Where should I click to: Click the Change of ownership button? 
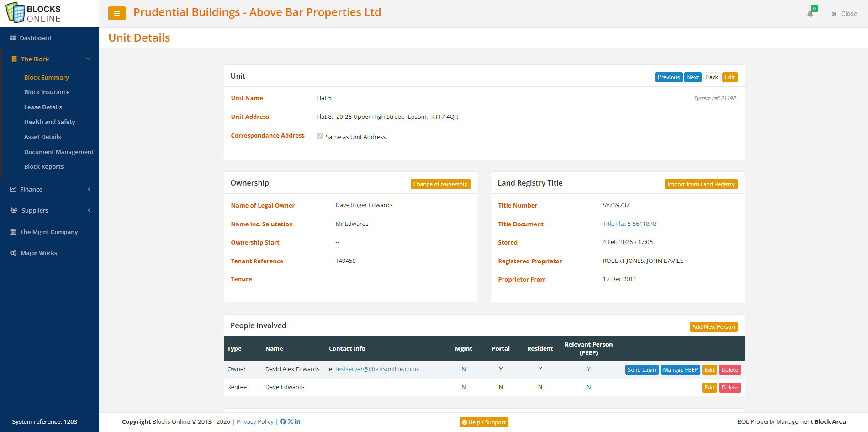coord(440,184)
